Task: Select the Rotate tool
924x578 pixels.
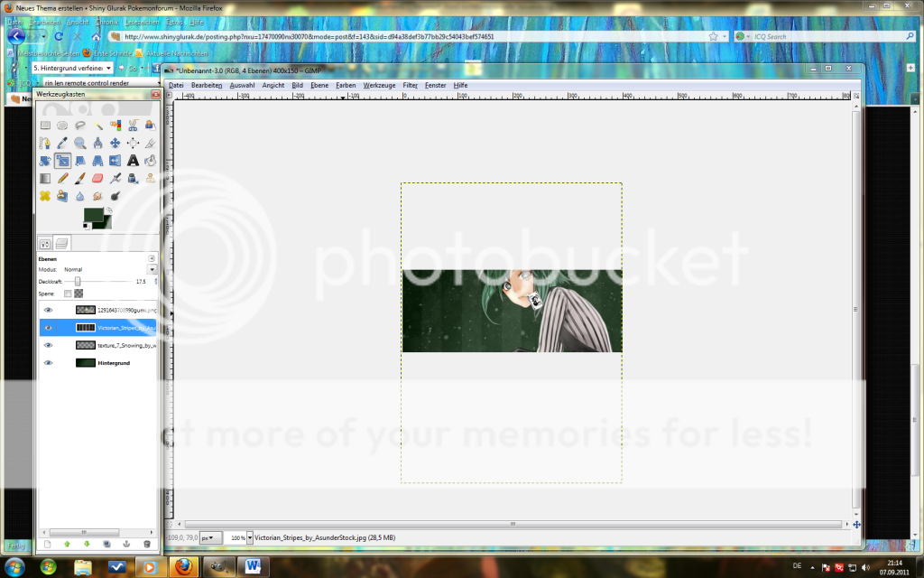Action: click(x=45, y=161)
